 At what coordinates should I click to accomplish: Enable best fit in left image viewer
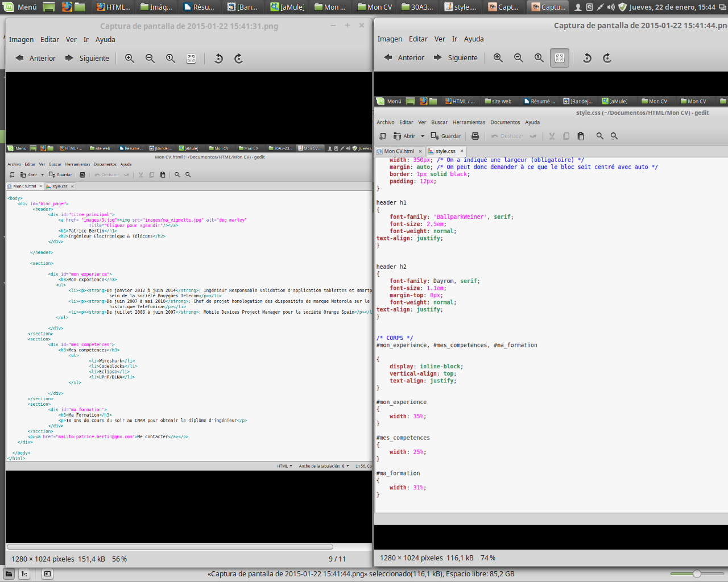191,59
